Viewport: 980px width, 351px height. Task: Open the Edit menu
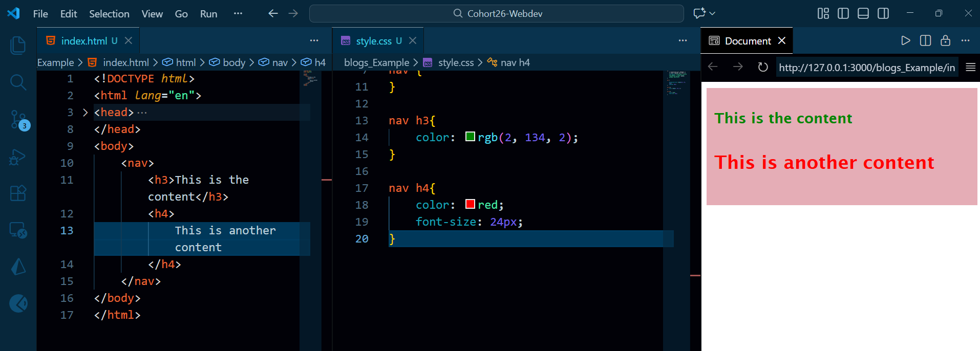point(69,14)
